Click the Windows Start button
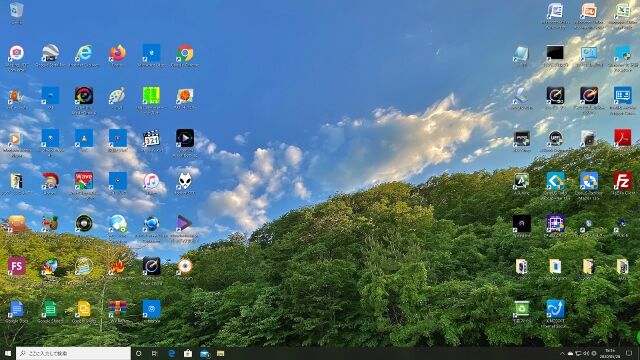 tap(8, 353)
